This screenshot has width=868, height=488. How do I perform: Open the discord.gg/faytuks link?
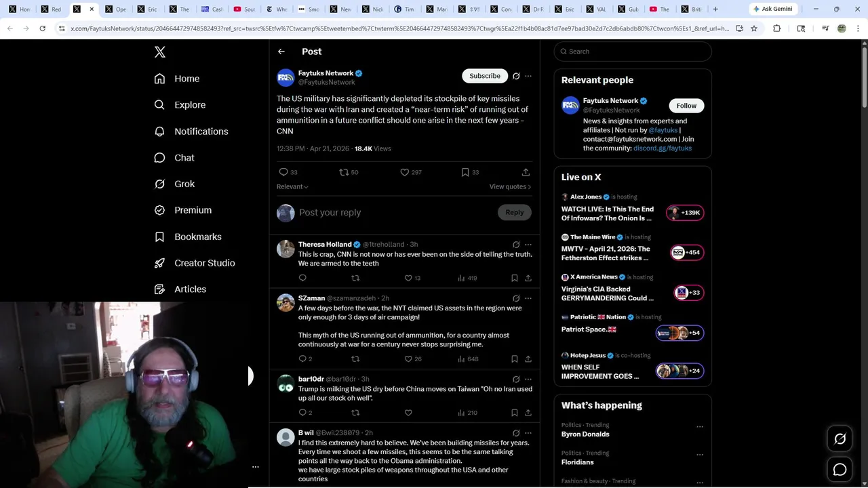[x=663, y=148]
